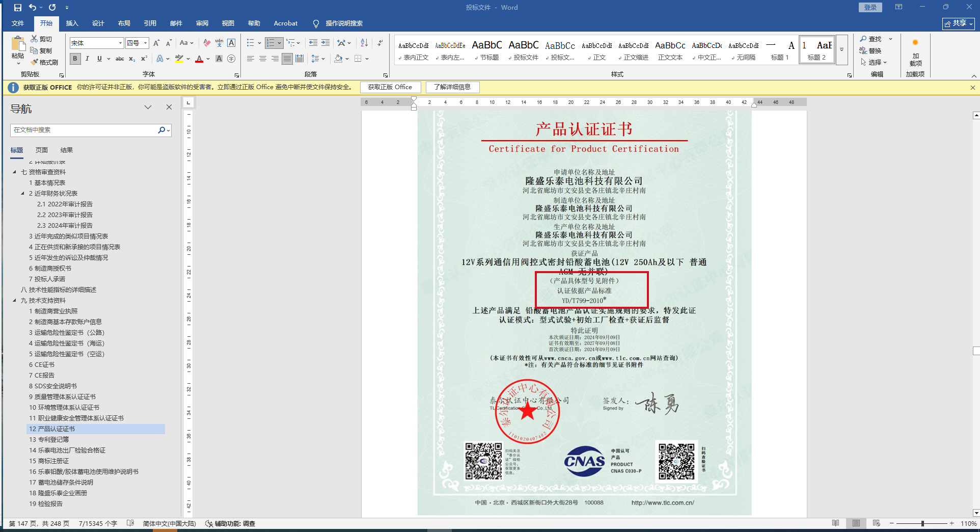Screen dimensions: 980x532
Task: Collapse the 2 近年财务状况 heading
Action: pyautogui.click(x=22, y=194)
